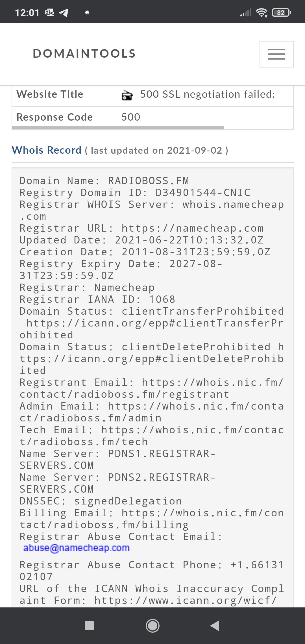Screen dimensions: 305x644
Task: Tap the Name Server PDNS1 entry
Action: (x=118, y=460)
